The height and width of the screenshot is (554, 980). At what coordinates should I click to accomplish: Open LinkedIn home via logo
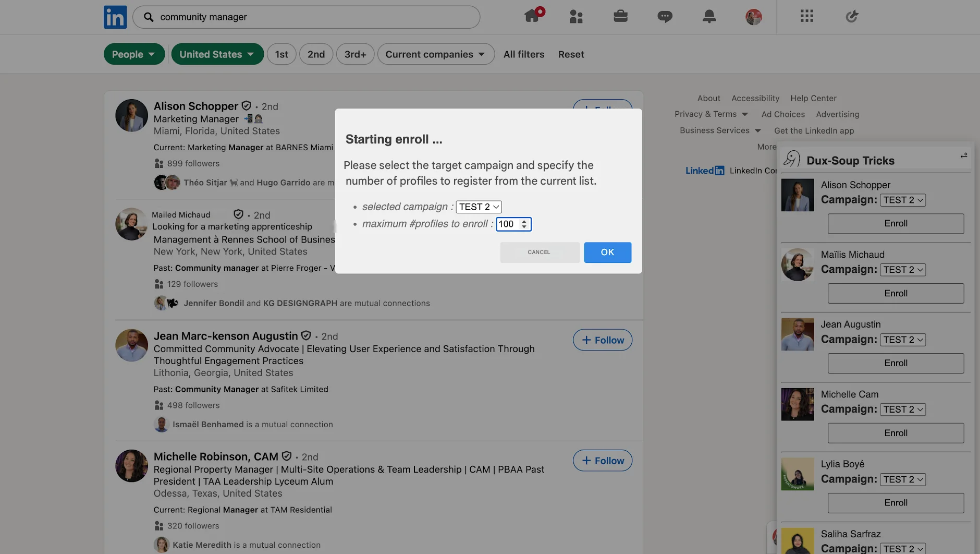pos(115,17)
